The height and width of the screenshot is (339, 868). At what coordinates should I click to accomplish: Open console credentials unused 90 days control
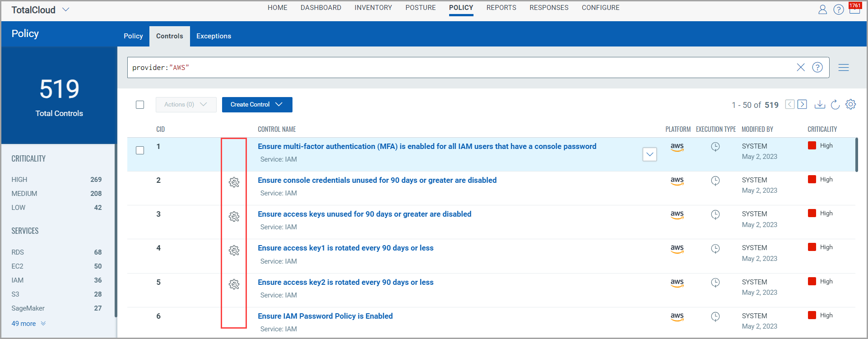[x=377, y=180]
